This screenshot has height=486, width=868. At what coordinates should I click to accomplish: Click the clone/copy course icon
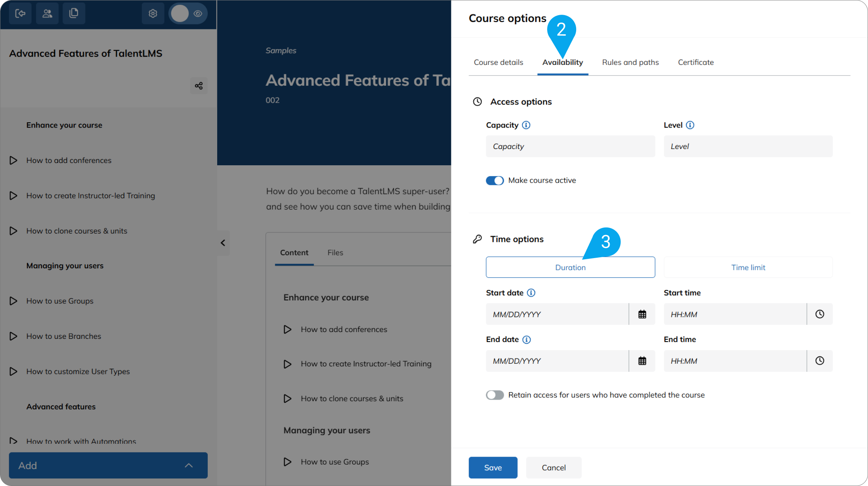pos(74,14)
